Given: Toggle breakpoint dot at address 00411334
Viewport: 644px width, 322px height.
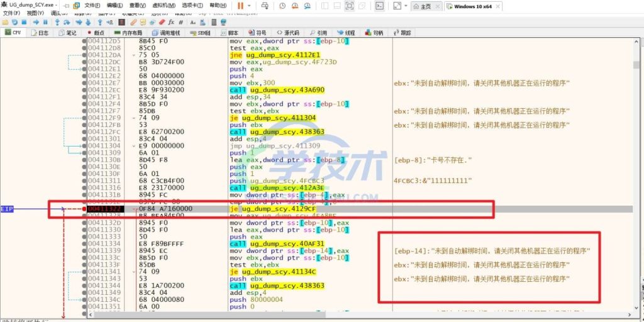Looking at the screenshot, I should tap(83, 243).
